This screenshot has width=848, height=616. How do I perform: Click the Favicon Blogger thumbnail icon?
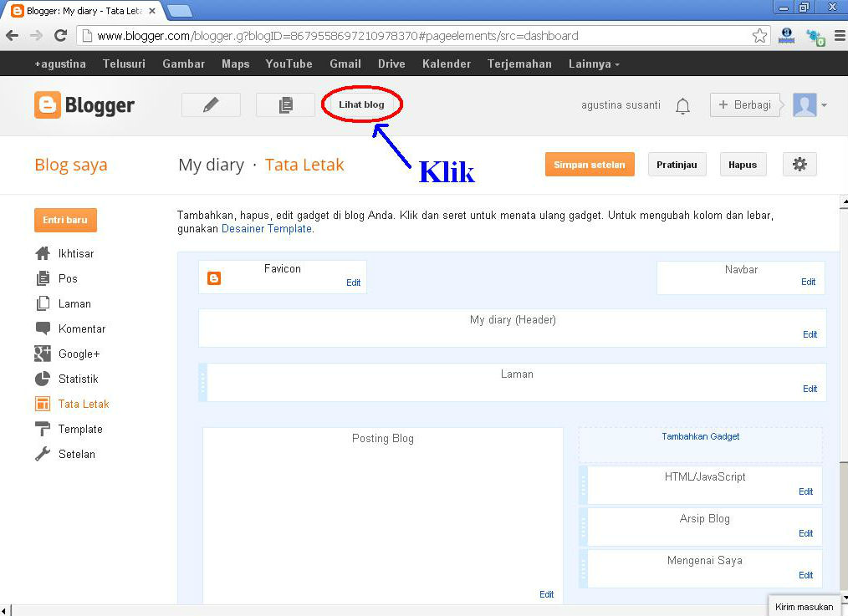click(x=214, y=278)
